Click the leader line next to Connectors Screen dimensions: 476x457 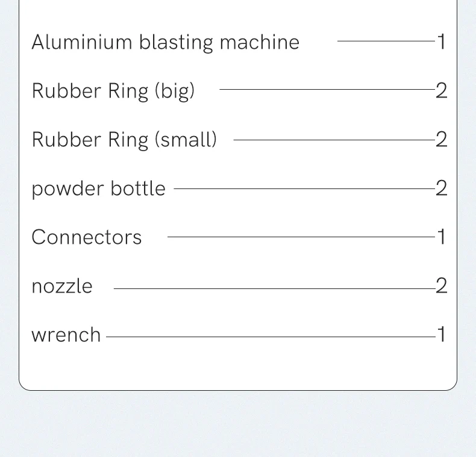pyautogui.click(x=301, y=237)
